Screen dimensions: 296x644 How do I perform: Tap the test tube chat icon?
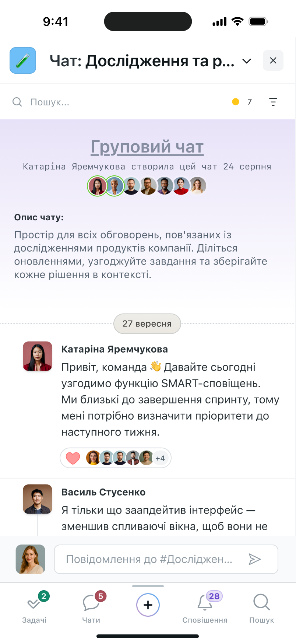(23, 60)
